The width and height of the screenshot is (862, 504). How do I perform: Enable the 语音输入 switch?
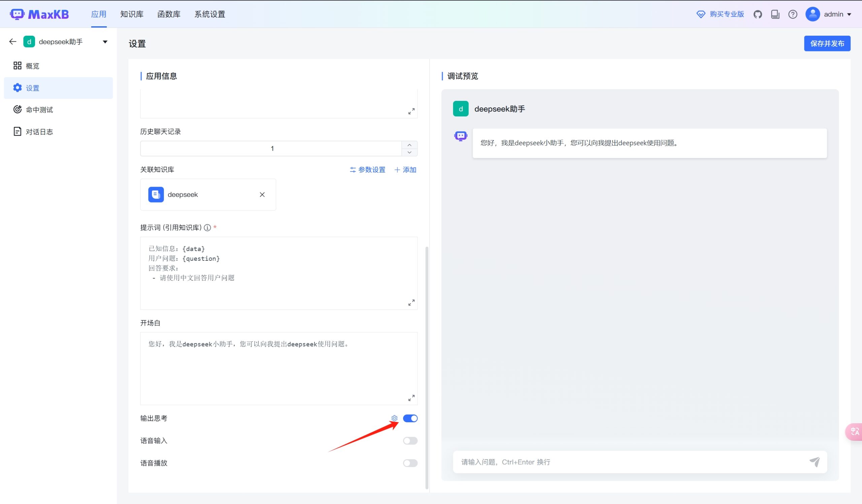[410, 441]
